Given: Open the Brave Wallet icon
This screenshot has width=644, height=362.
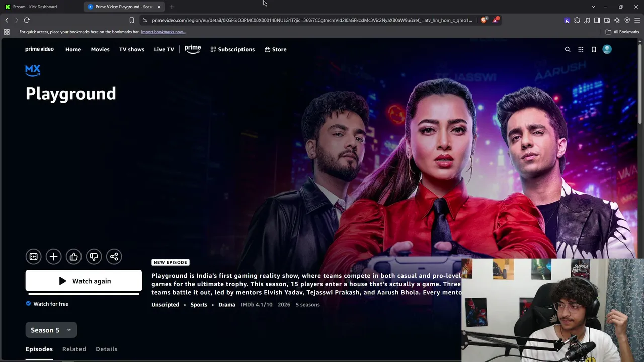Looking at the screenshot, I should [607, 20].
